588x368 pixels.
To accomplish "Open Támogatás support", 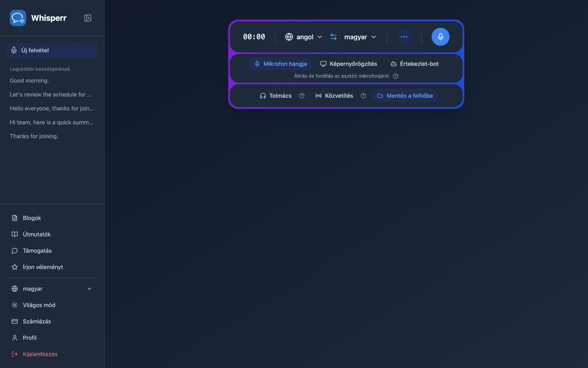I will pyautogui.click(x=52, y=251).
